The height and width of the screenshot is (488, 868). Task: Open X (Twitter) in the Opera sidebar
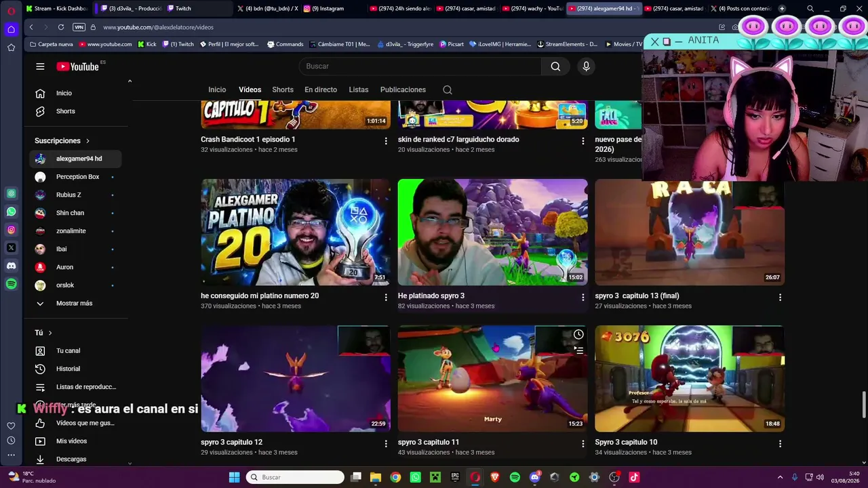coord(11,248)
